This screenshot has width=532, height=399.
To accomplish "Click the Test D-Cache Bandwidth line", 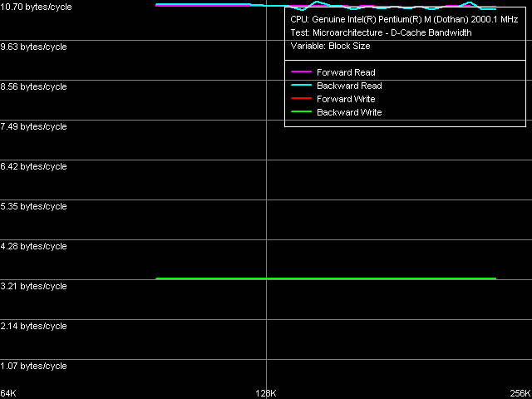I will 381,33.
